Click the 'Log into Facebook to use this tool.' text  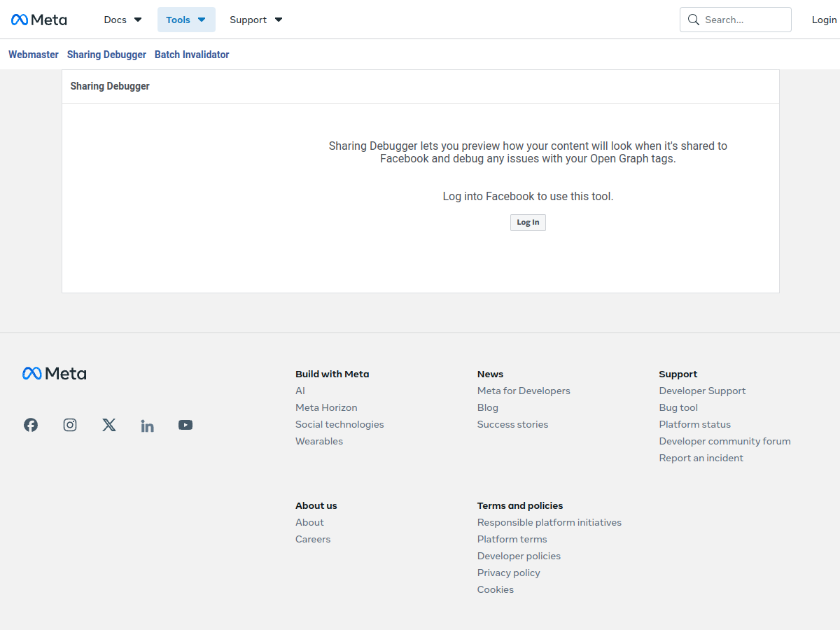[528, 196]
